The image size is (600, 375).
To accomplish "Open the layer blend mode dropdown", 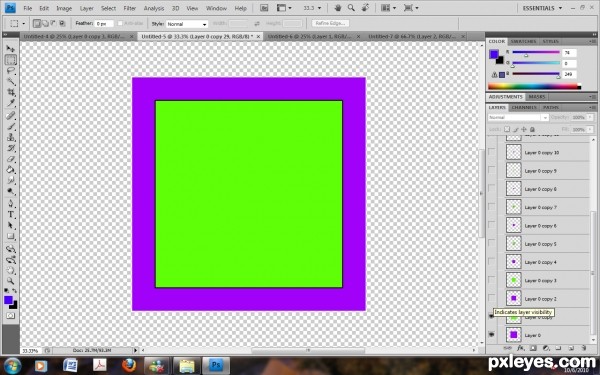I will pyautogui.click(x=518, y=117).
